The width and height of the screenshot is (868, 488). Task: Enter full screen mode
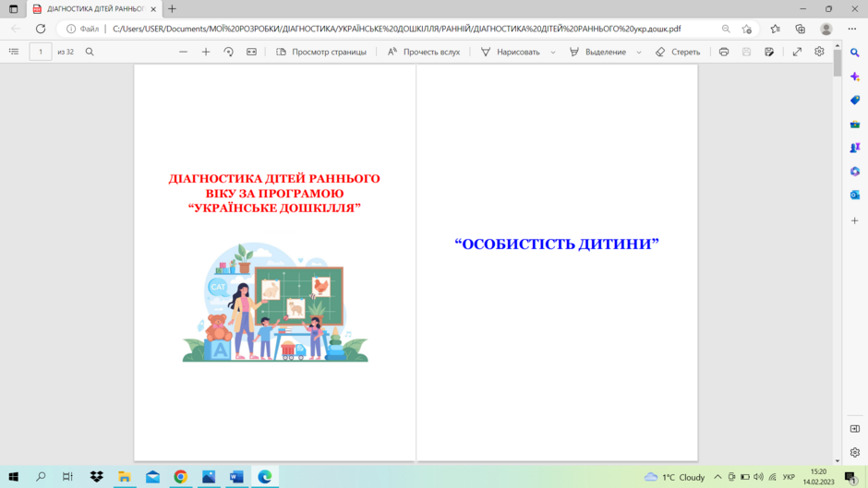797,52
